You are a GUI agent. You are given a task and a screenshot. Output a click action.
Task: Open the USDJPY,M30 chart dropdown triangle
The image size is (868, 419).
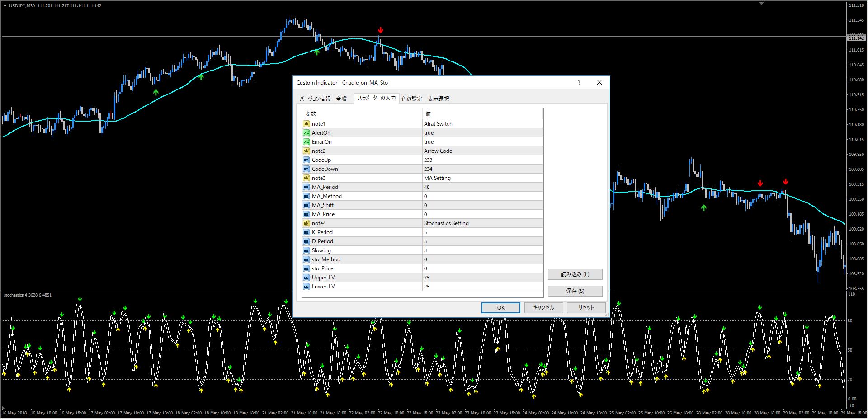5,6
